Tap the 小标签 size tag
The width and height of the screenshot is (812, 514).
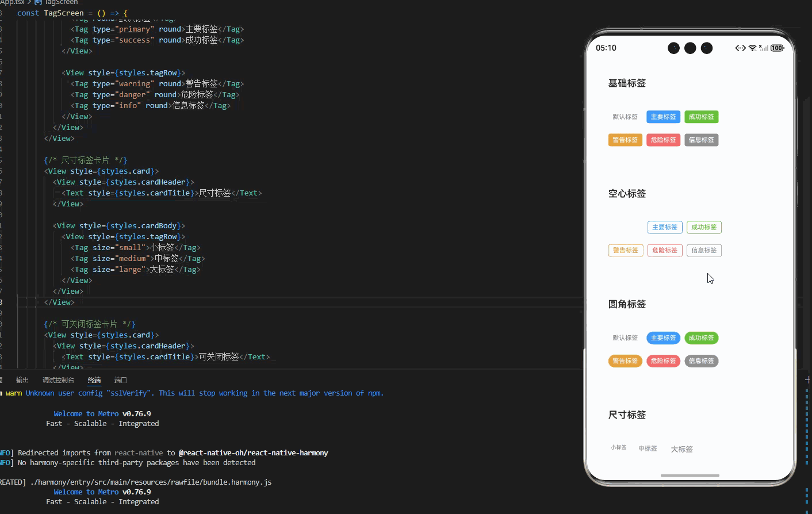[x=619, y=447]
